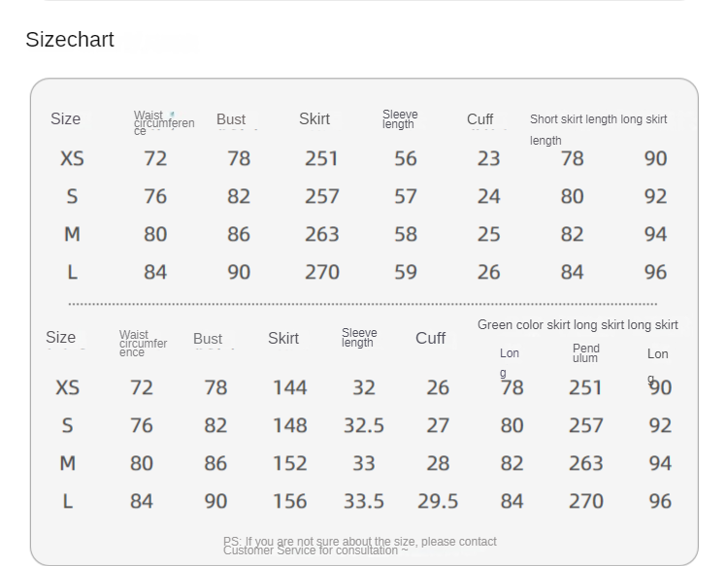Image resolution: width=728 pixels, height=566 pixels.
Task: Click the Sizechart heading
Action: 70,40
